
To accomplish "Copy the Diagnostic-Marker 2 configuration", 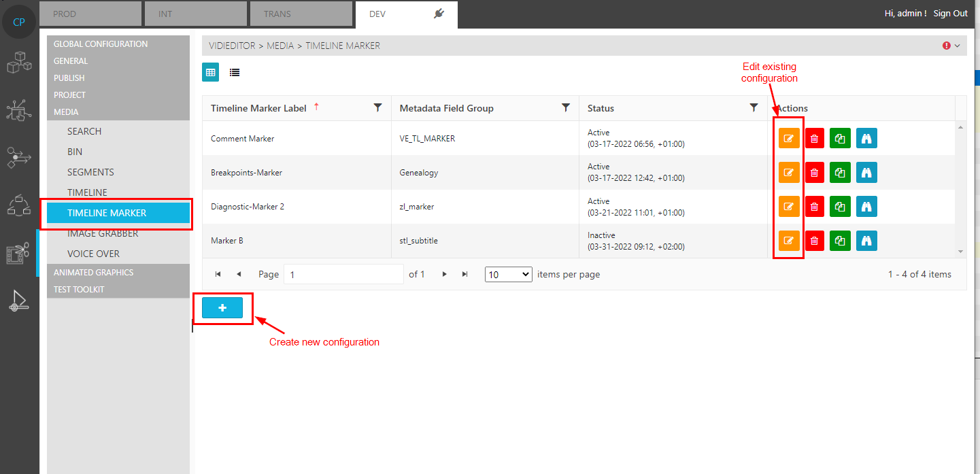I will click(x=840, y=207).
